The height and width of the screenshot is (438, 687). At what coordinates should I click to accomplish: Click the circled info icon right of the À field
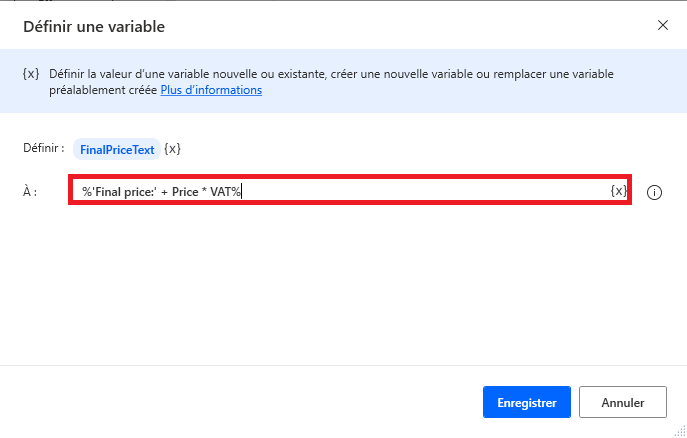point(655,192)
